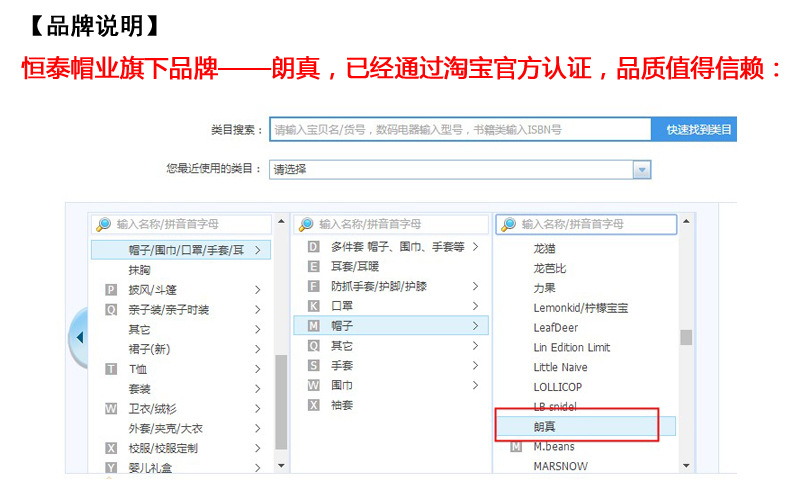Screen dimensions: 790x500
Task: Select 婴儿礼盒 category
Action: 150,468
